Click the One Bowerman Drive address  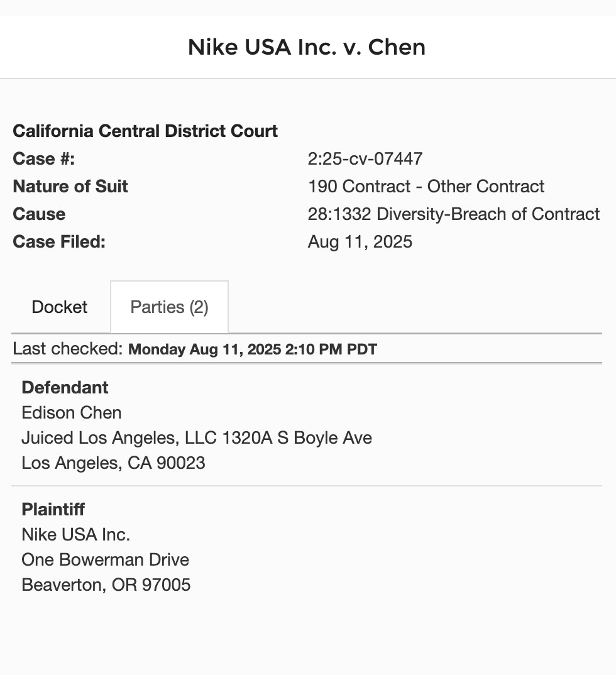(x=105, y=560)
